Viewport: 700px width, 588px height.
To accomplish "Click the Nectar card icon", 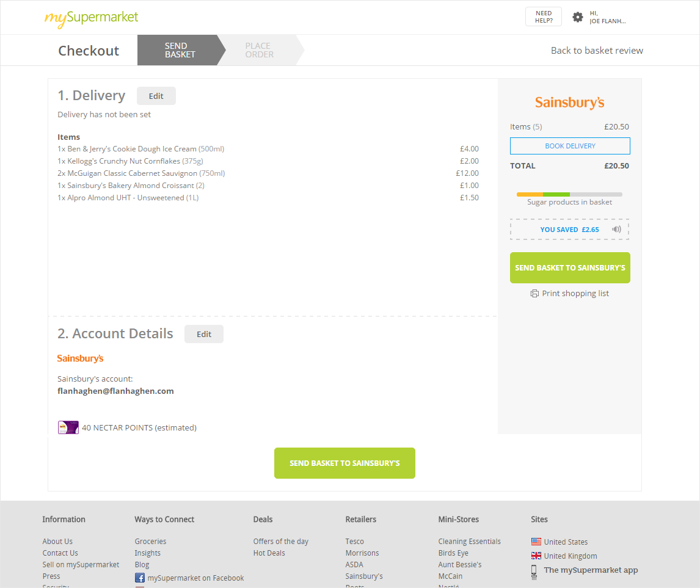I will click(68, 427).
